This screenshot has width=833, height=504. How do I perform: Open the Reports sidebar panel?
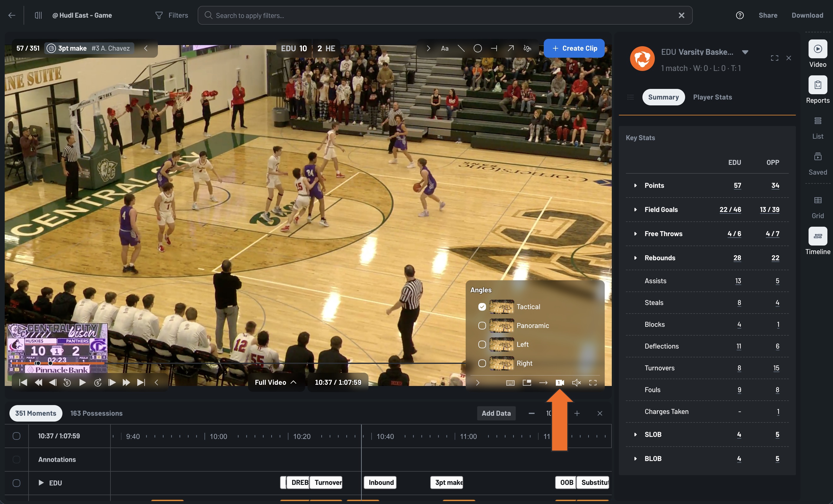(x=817, y=89)
